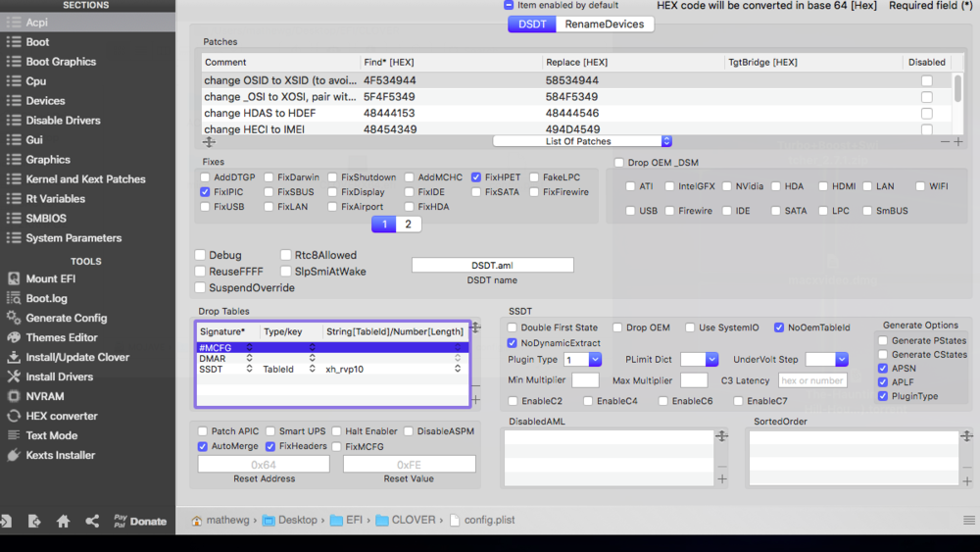
Task: Click the DSDT name input field
Action: pos(492,266)
